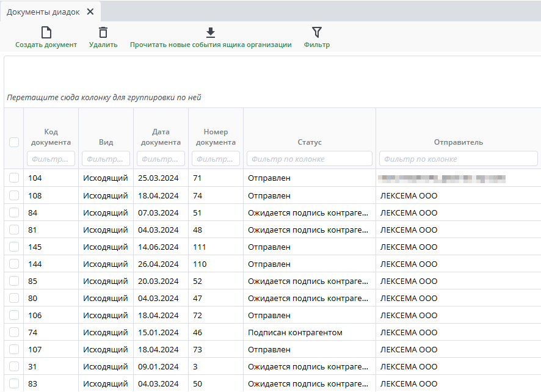Toggle the select-all header checkbox

(x=14, y=142)
